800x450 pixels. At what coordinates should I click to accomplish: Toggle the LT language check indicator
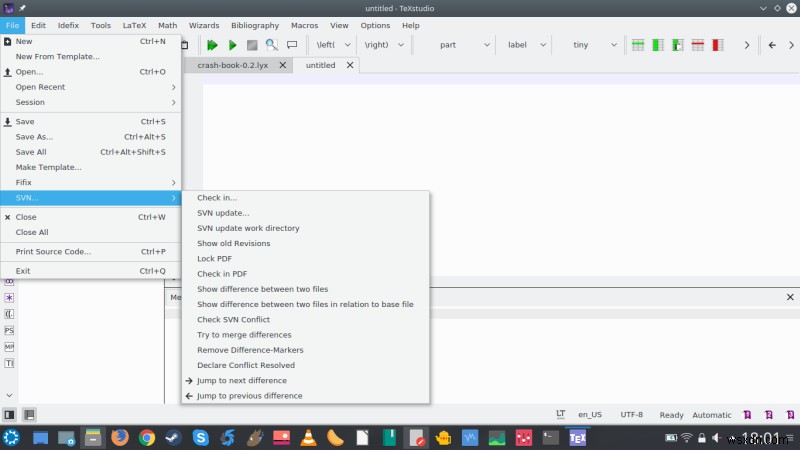coord(560,414)
